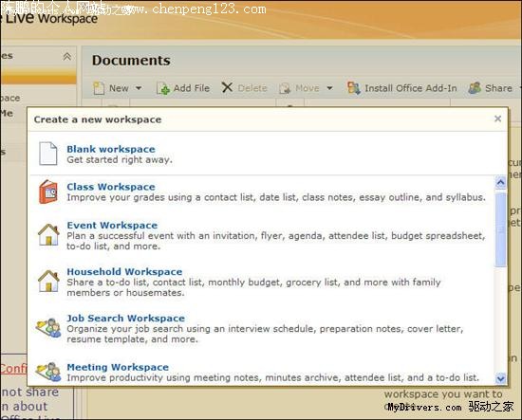The width and height of the screenshot is (522, 420).
Task: Click the Blank workspace page icon
Action: 48,154
